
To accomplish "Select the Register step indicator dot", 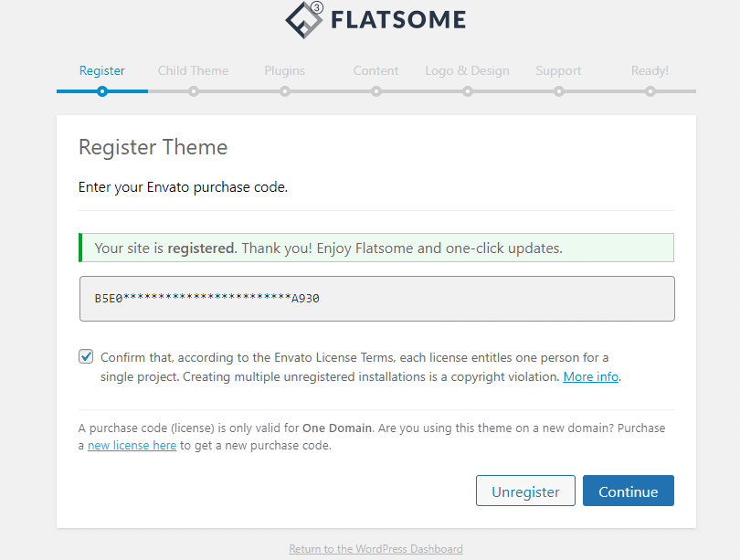I will [x=101, y=90].
